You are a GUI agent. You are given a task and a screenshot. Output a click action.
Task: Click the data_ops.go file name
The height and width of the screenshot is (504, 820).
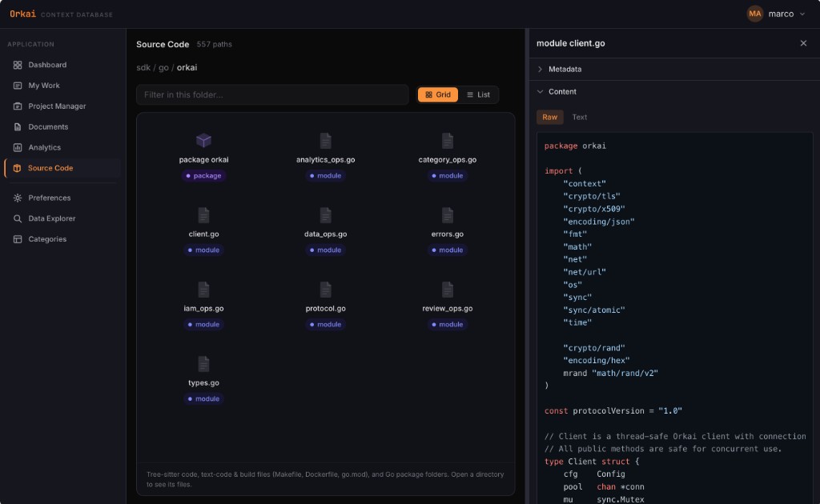325,234
